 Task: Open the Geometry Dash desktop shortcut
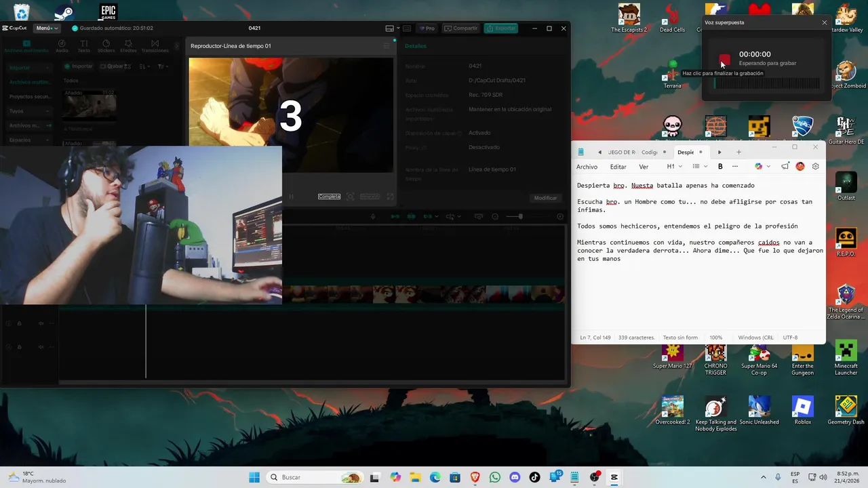pos(846,411)
